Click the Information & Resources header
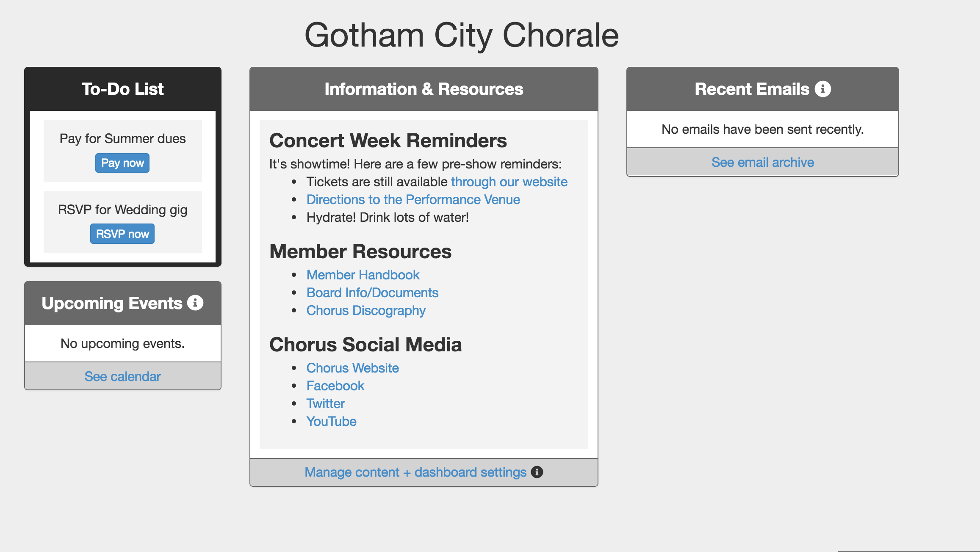This screenshot has height=552, width=980. pos(424,89)
